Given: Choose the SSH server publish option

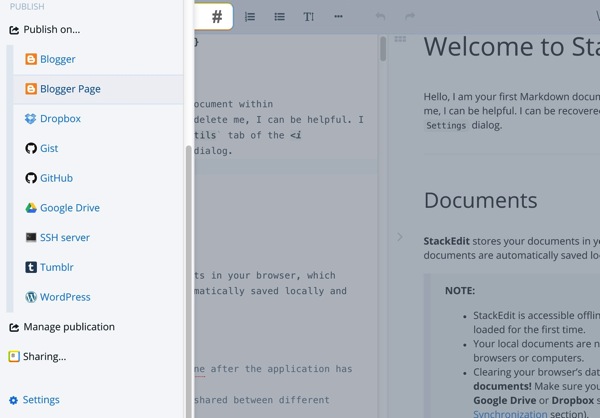Looking at the screenshot, I should [x=64, y=238].
